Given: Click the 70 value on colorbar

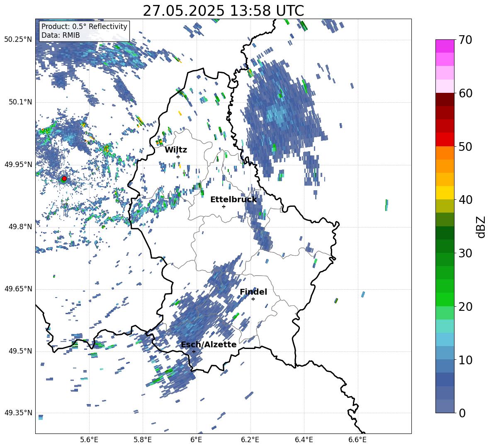Looking at the screenshot, I should point(465,40).
